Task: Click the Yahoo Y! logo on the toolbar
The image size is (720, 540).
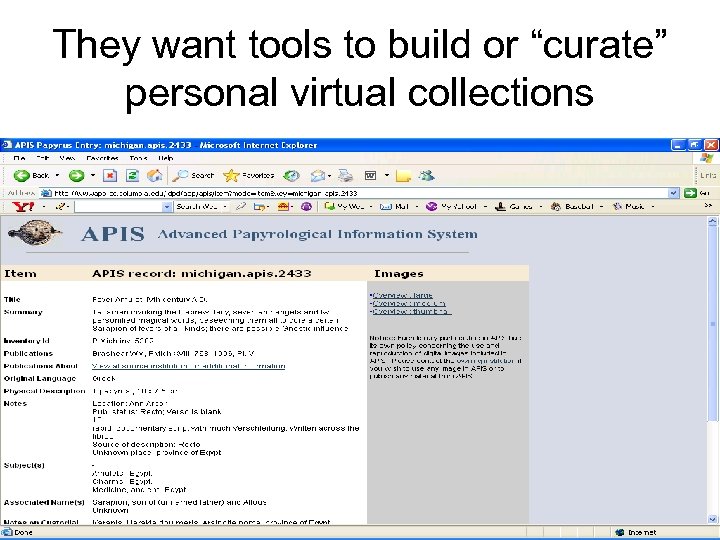Action: 23,207
